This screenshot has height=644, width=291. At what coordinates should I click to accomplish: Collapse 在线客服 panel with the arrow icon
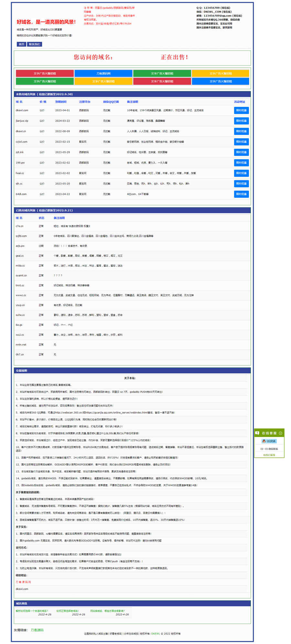[280, 433]
